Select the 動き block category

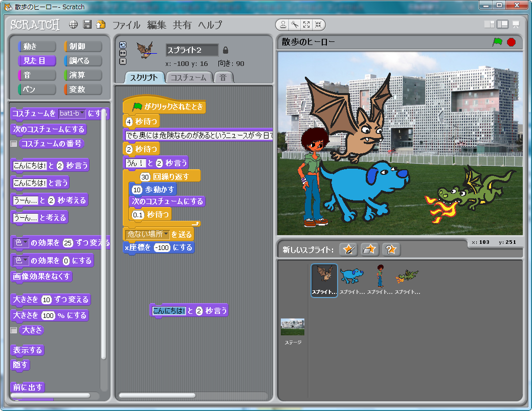(x=37, y=47)
